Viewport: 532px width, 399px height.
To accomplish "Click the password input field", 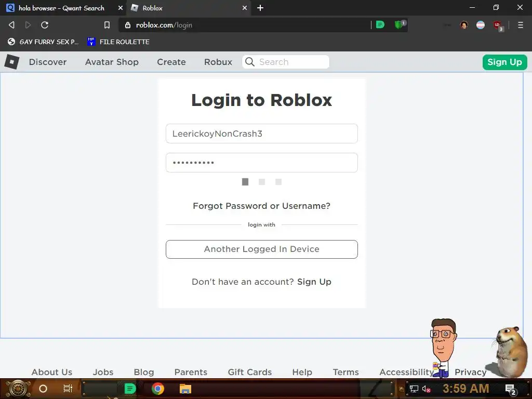I will 262,163.
